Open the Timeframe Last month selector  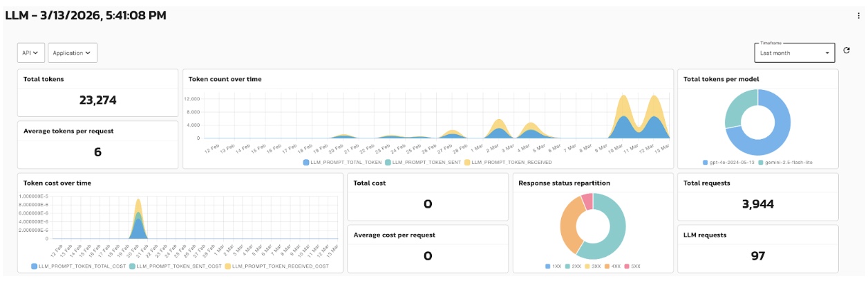(794, 53)
